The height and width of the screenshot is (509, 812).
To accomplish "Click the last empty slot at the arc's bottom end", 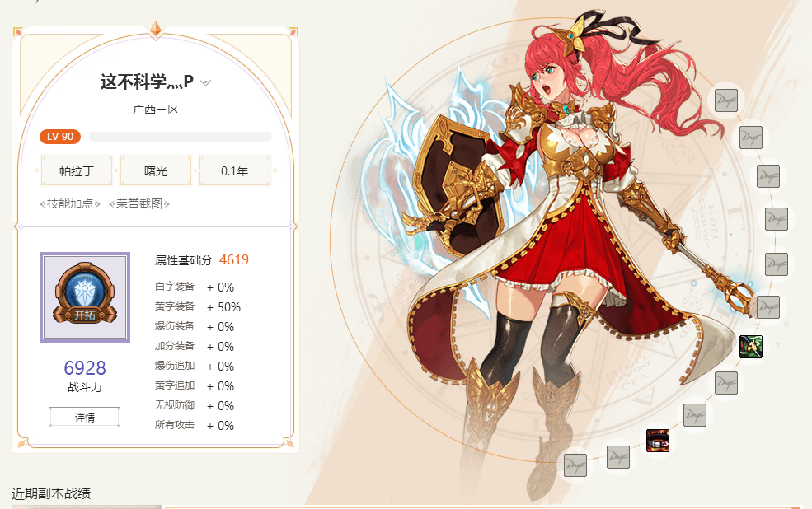I will (x=575, y=465).
